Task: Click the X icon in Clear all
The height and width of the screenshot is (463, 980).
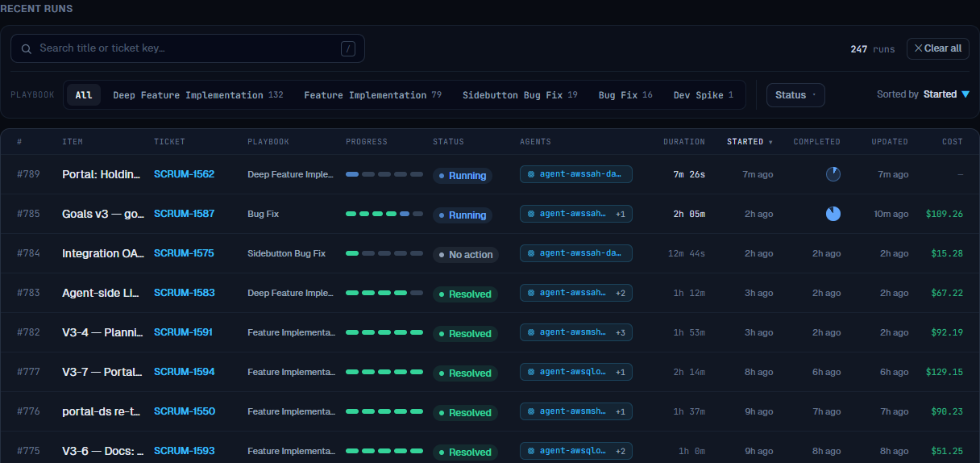Action: 918,48
